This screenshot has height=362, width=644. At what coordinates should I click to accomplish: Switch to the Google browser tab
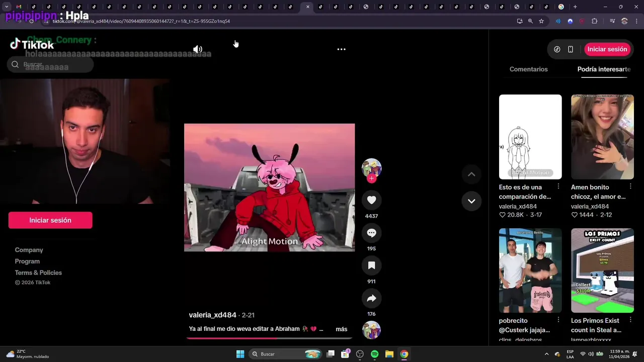561,7
